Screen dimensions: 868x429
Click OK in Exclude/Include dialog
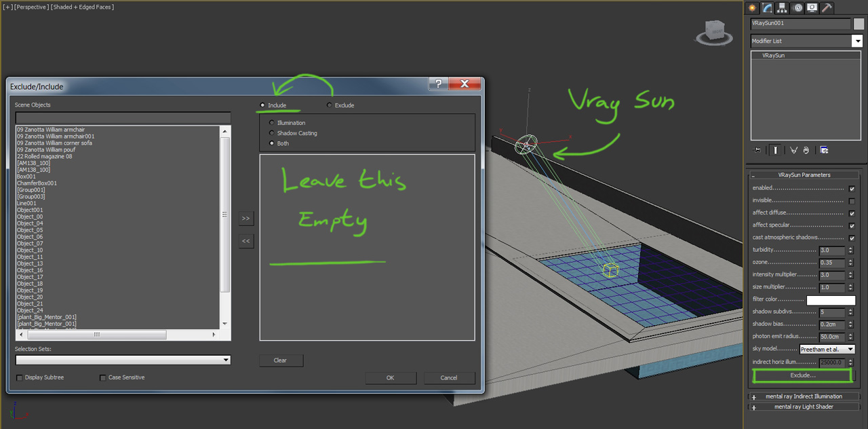(x=391, y=378)
